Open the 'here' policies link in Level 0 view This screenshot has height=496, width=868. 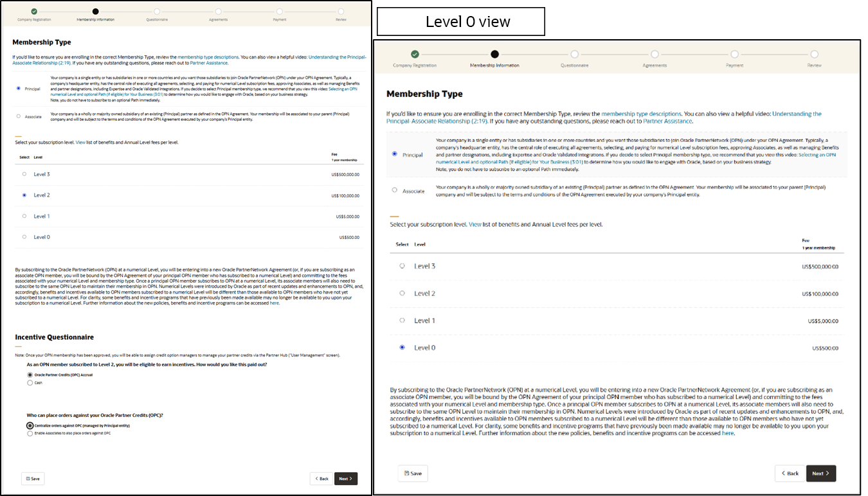point(728,433)
